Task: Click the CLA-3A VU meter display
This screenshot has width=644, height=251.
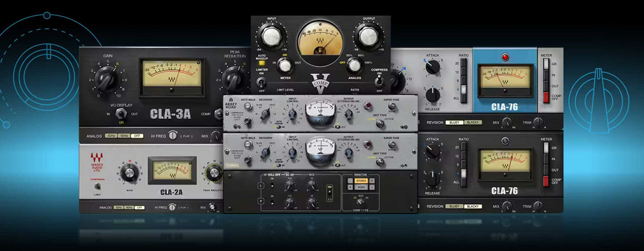Action: coord(172,78)
